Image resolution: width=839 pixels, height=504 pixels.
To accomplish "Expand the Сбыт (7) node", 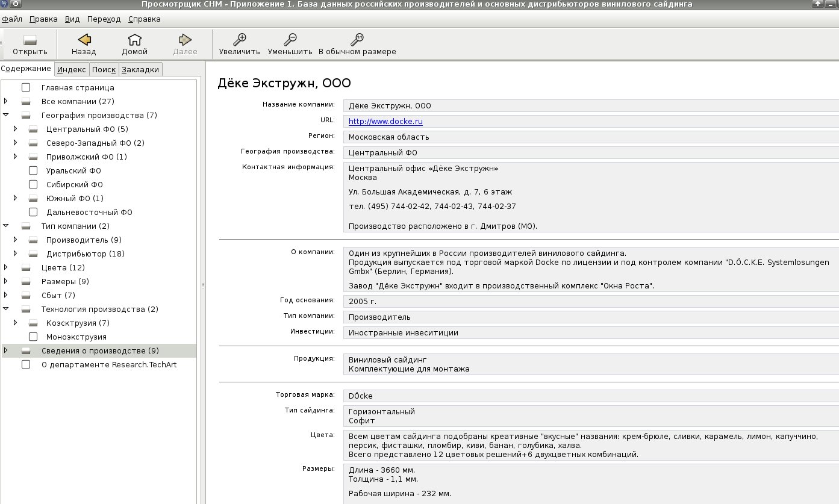I will point(5,295).
